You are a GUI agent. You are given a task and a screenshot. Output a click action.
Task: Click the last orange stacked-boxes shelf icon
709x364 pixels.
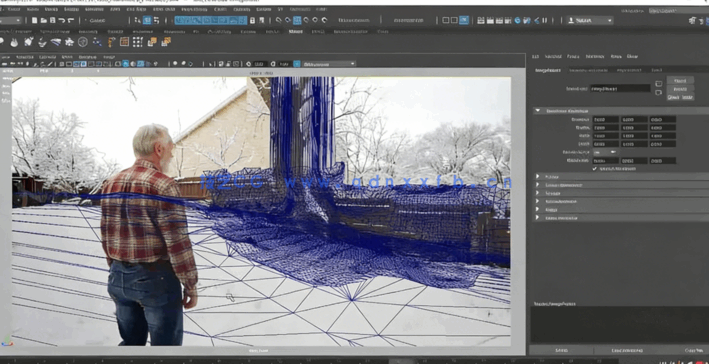(166, 42)
